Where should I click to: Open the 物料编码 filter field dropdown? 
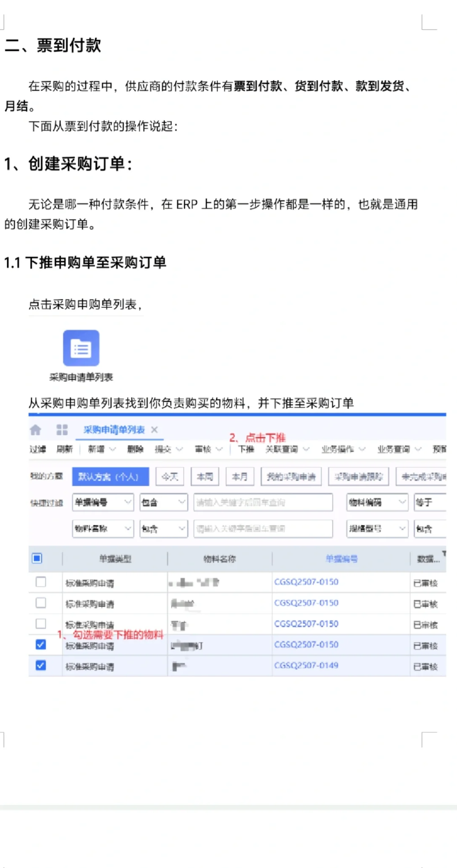coord(377,503)
